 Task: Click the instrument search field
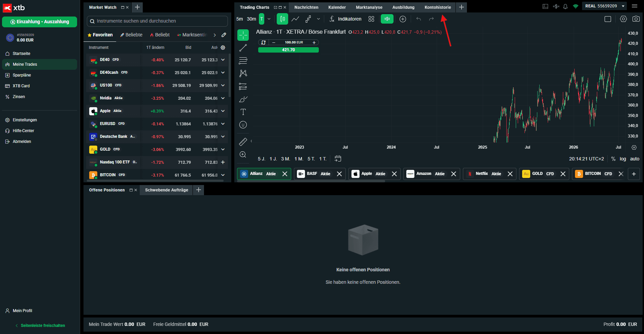[157, 21]
